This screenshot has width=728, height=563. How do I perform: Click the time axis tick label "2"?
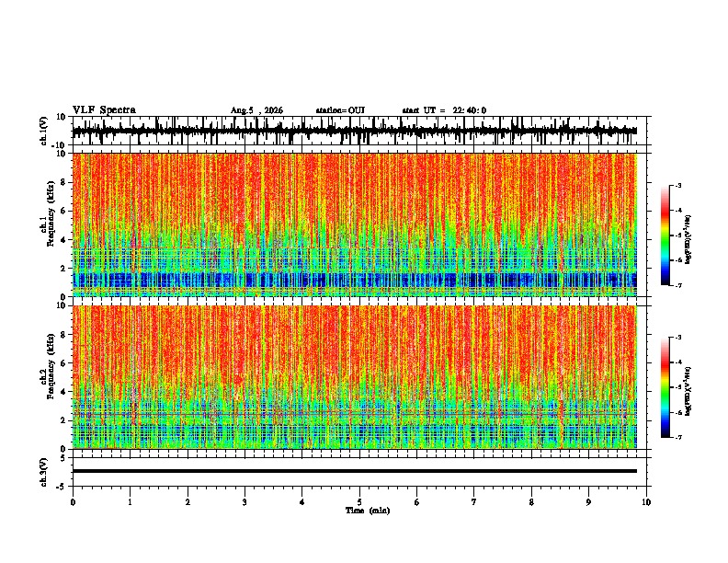pos(188,502)
